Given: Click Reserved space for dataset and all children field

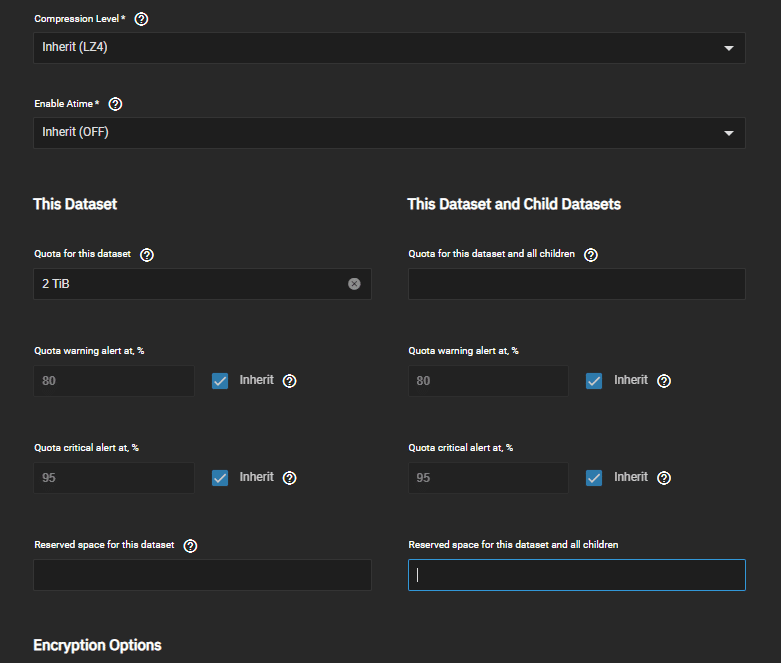Looking at the screenshot, I should pos(577,575).
